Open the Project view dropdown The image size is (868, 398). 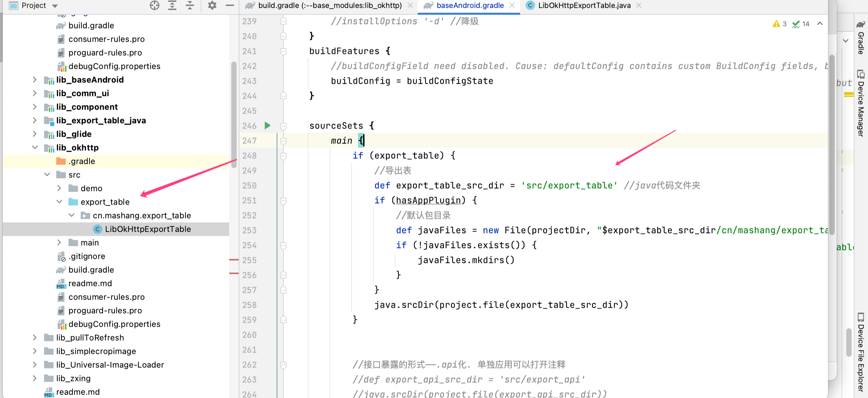(x=55, y=6)
